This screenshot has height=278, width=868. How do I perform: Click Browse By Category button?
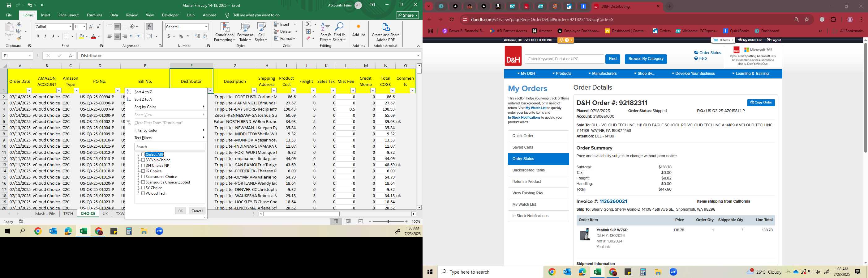click(x=646, y=59)
